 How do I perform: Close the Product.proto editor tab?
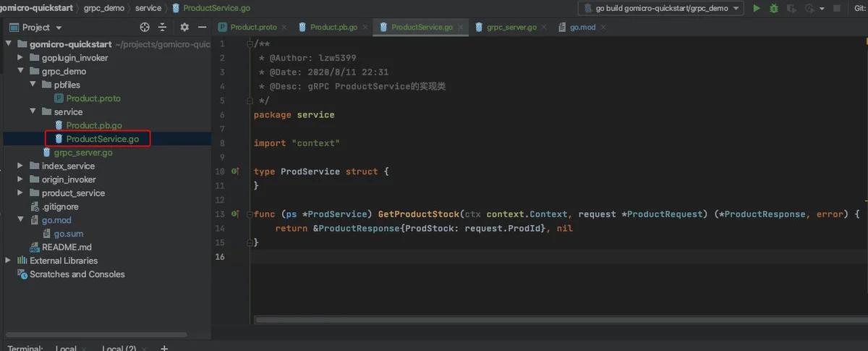284,27
